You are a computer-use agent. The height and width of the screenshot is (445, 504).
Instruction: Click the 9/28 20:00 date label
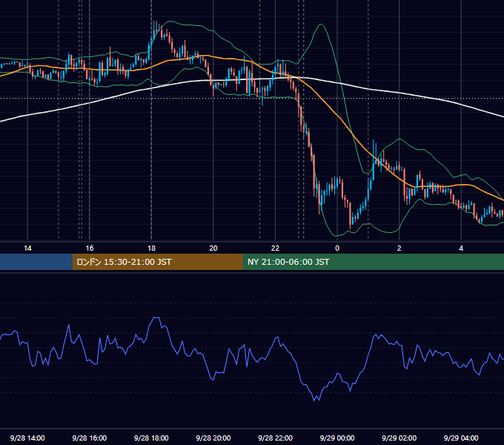[213, 438]
